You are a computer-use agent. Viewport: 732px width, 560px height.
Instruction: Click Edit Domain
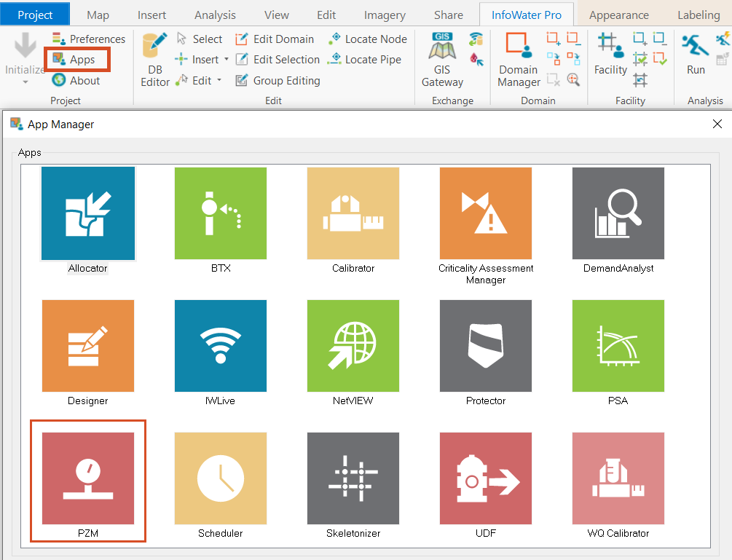point(274,39)
